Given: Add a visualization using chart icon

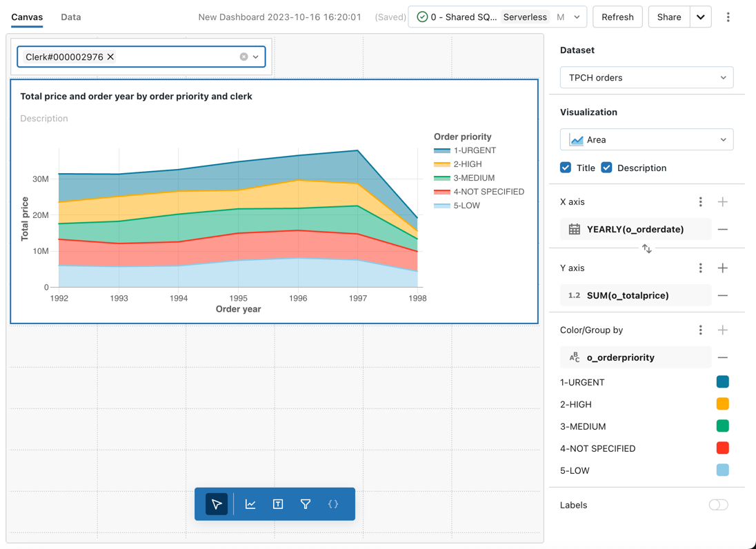Looking at the screenshot, I should tap(250, 504).
